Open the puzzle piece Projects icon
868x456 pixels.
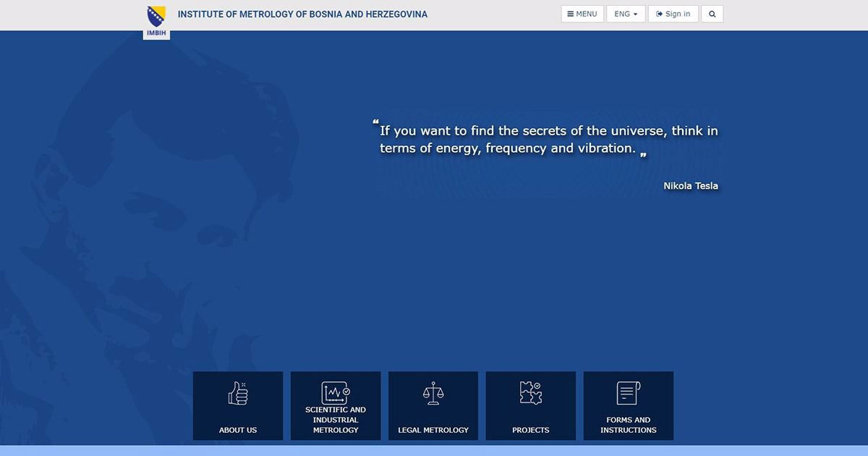coord(531,393)
